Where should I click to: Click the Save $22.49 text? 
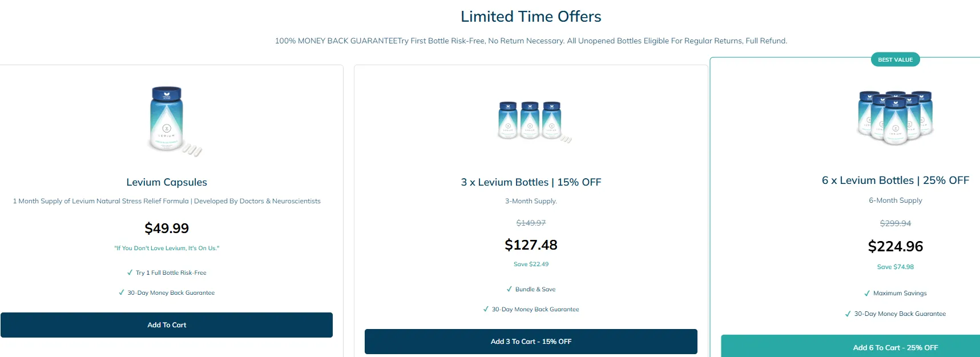[x=531, y=264]
